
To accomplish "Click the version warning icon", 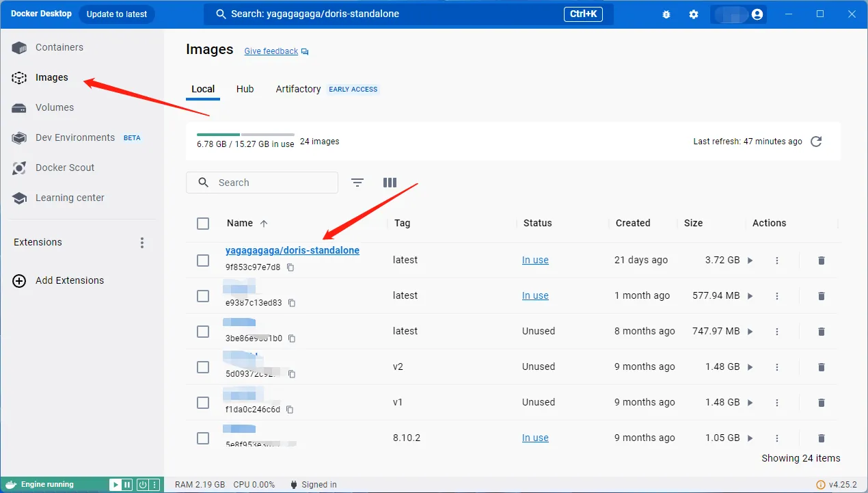I will coord(821,485).
